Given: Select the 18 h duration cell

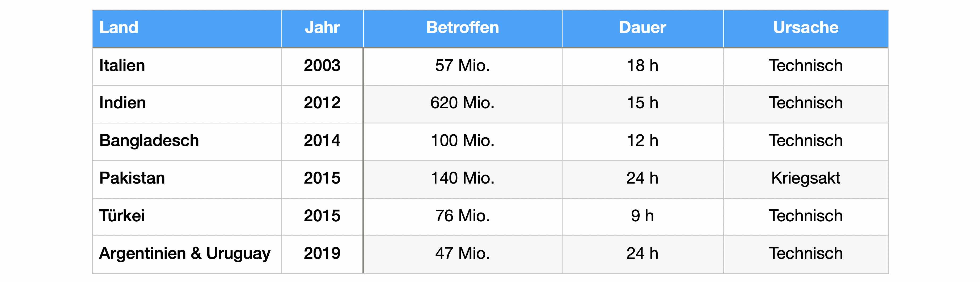Looking at the screenshot, I should coord(643,66).
